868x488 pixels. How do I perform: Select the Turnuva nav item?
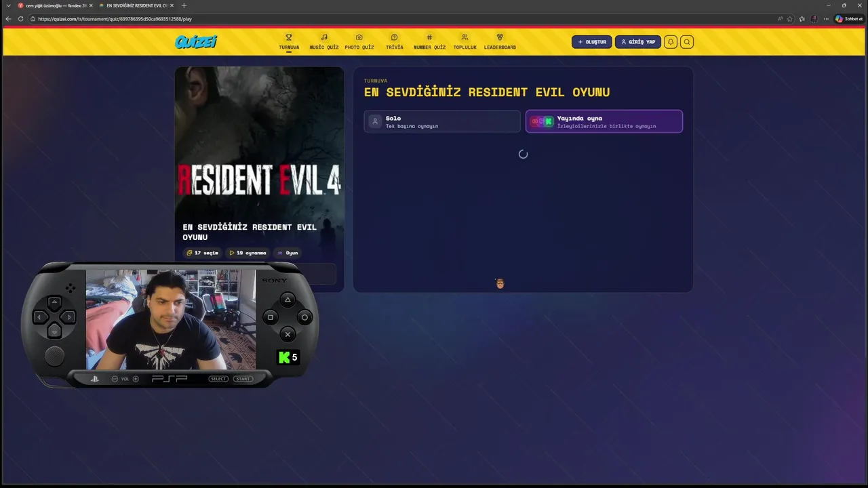coord(289,42)
